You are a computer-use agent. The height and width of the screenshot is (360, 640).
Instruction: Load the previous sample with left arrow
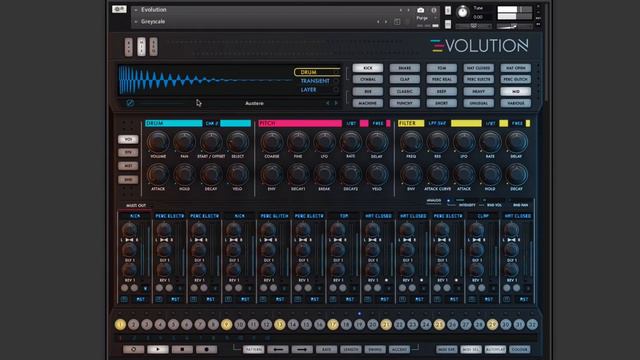327,103
